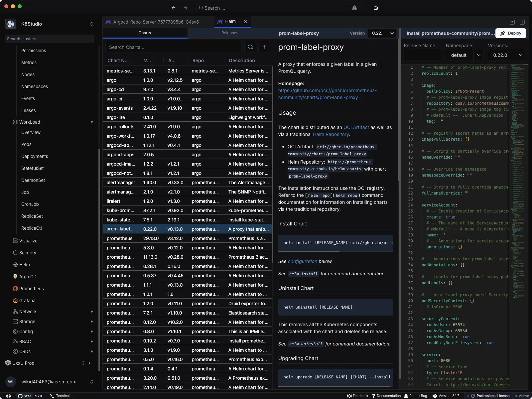532x399 pixels.
Task: Expand the Storage section
Action: 92,322
